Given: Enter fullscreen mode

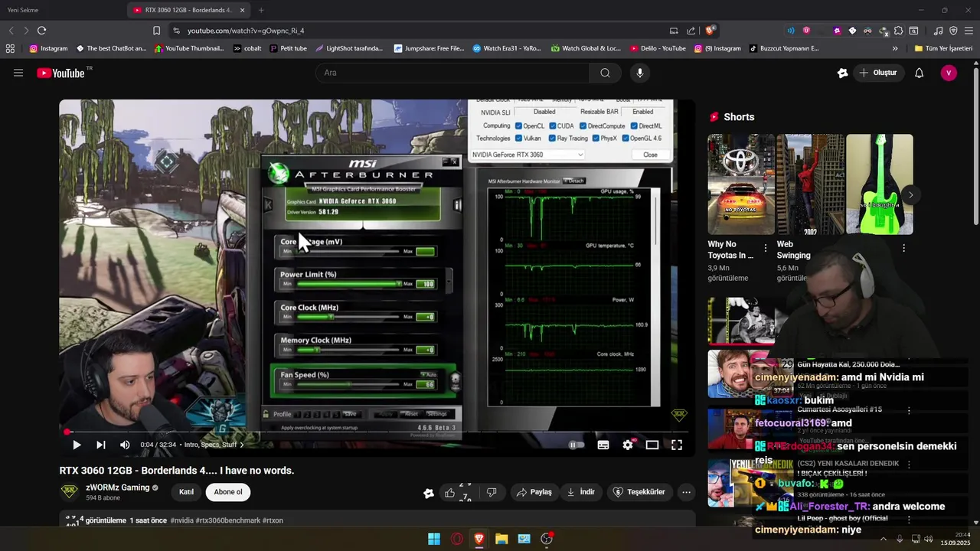Looking at the screenshot, I should (x=677, y=445).
